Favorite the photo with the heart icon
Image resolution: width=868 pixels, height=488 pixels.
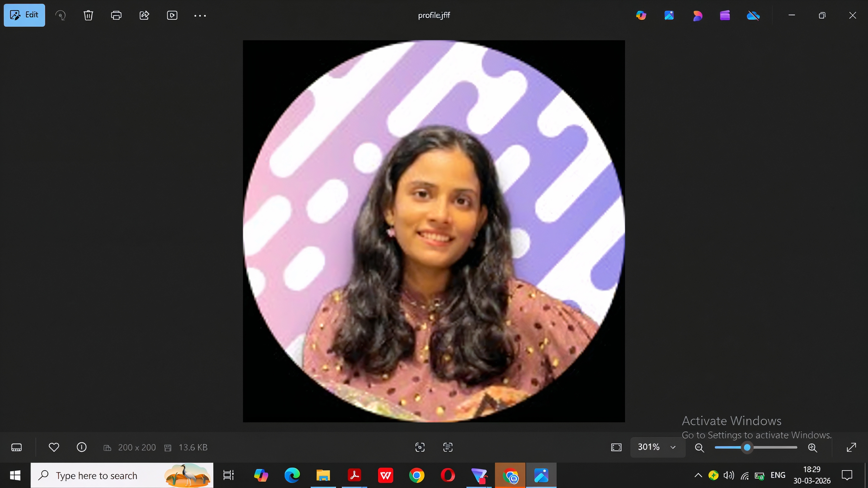(54, 447)
